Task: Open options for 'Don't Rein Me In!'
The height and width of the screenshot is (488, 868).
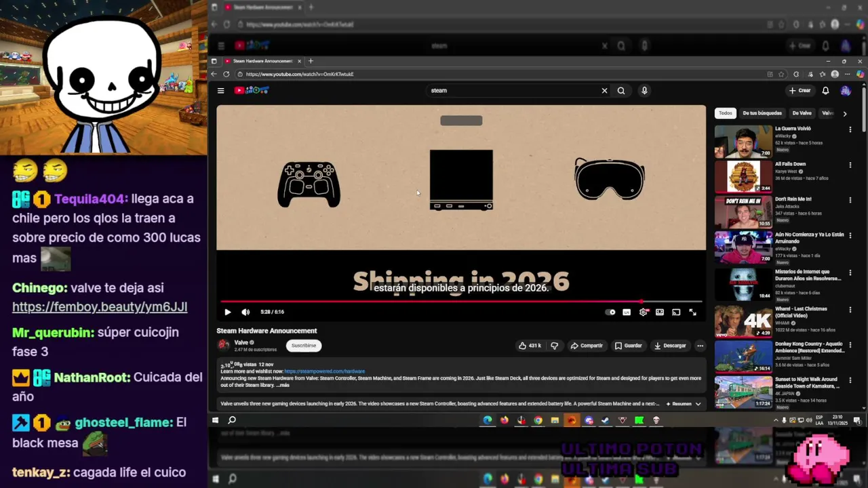Action: coord(850,200)
